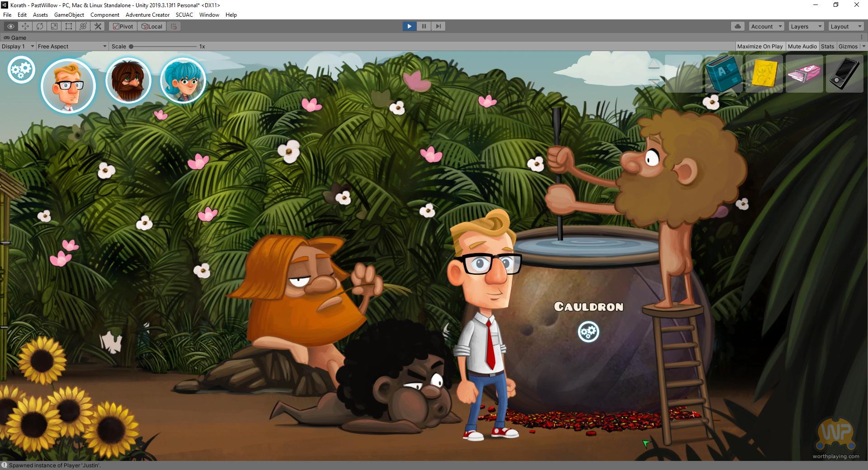This screenshot has height=470, width=868.
Task: Open the Free Aspect ratio dropdown
Action: [72, 46]
